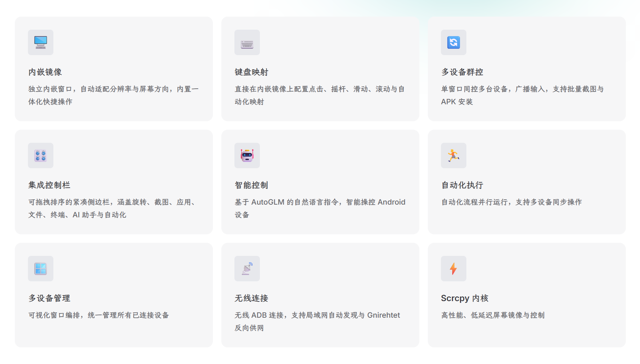This screenshot has height=364, width=640.
Task: Open the 多设备群控 card title
Action: pos(462,72)
